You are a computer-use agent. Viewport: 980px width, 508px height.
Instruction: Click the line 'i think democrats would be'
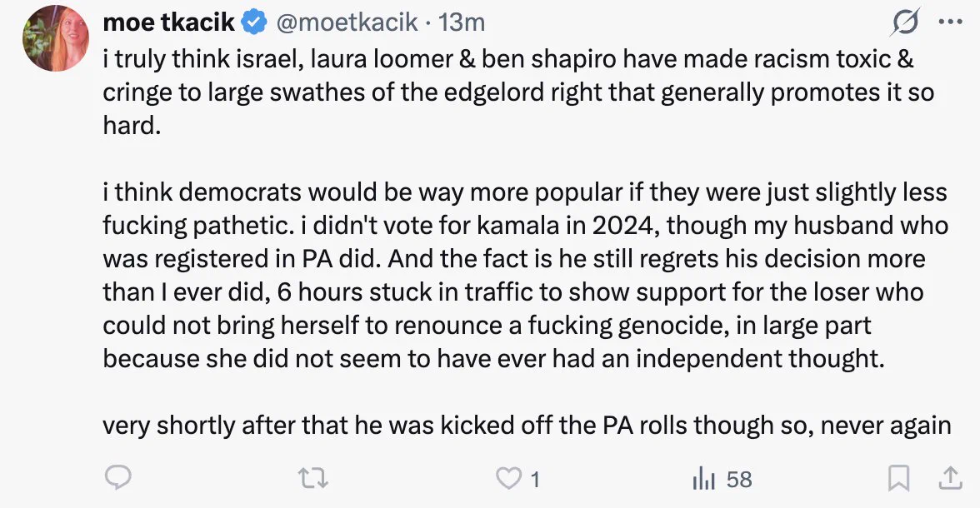click(x=525, y=192)
